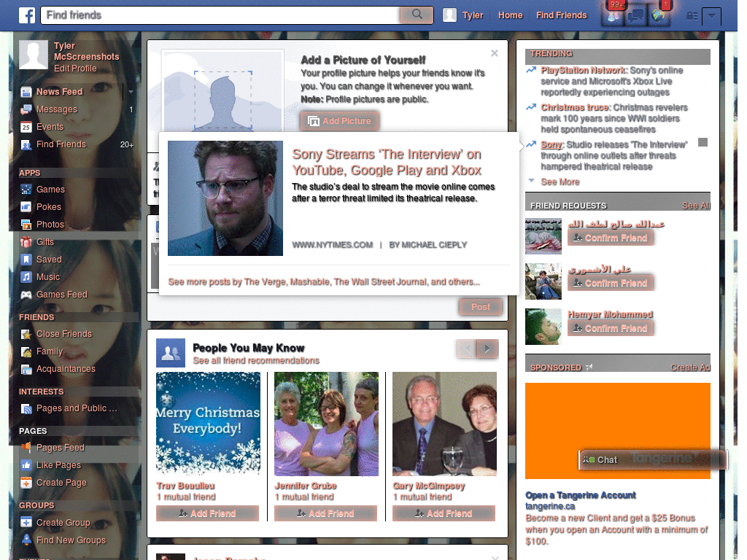Open Find Friends in left sidebar
Viewport: 747px width, 560px height.
(x=61, y=145)
